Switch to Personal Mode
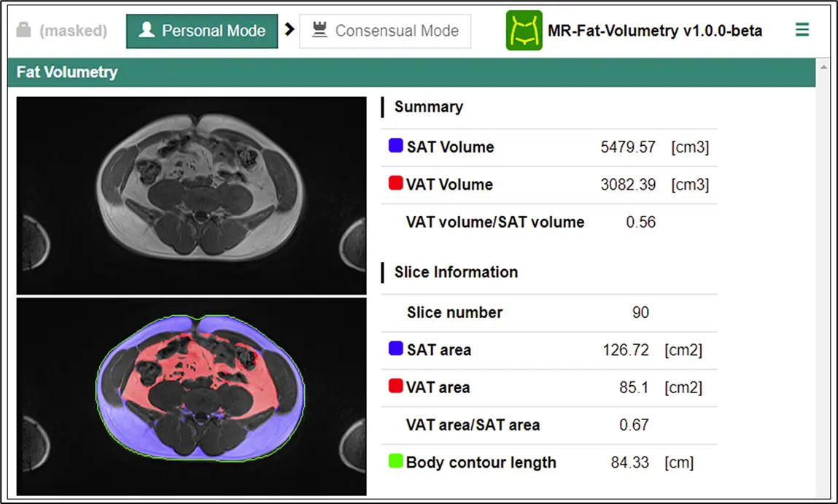 [202, 31]
